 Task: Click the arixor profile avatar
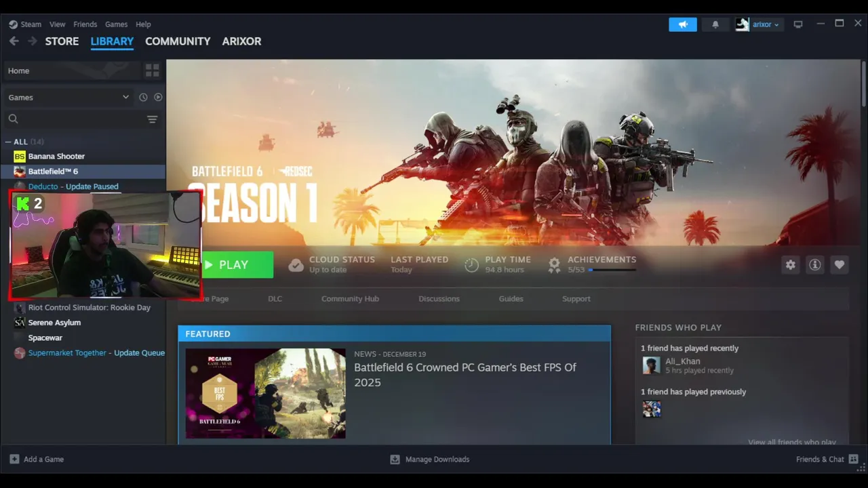(x=743, y=24)
